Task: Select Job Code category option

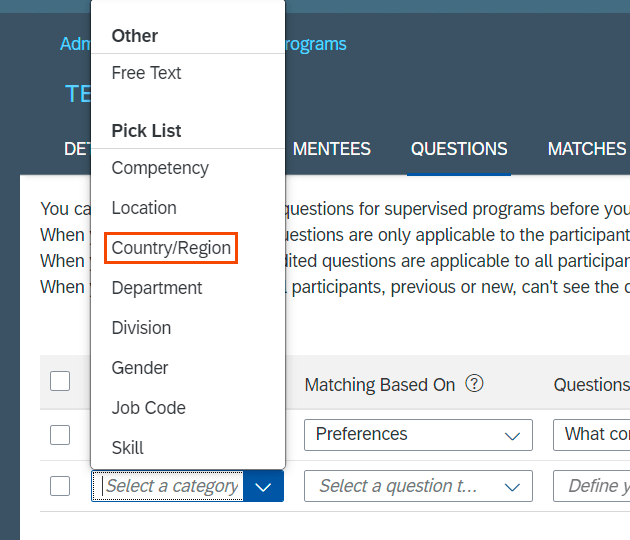Action: click(x=149, y=408)
